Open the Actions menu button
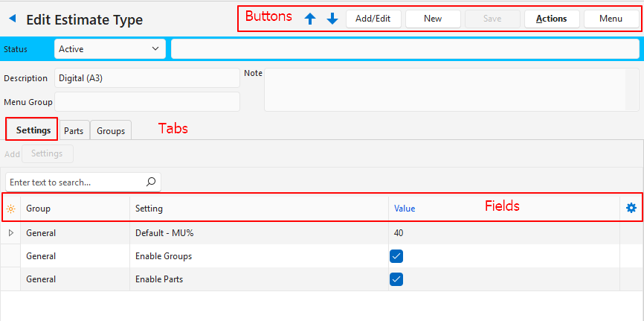The height and width of the screenshot is (321, 644). [x=551, y=19]
